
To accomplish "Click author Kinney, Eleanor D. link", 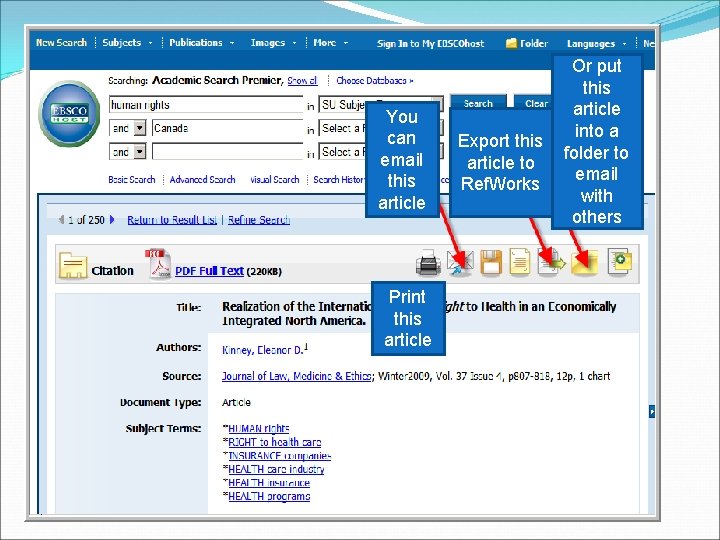I will coord(263,350).
